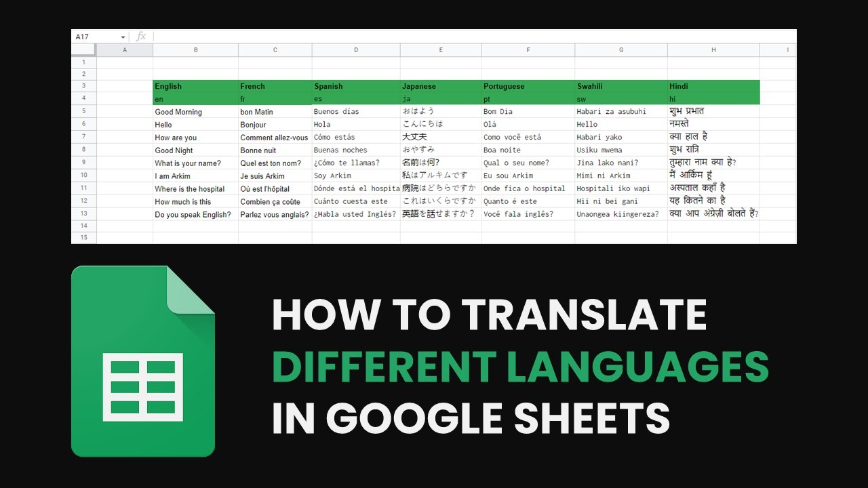Select row 3 header
The width and height of the screenshot is (868, 488).
(x=84, y=86)
